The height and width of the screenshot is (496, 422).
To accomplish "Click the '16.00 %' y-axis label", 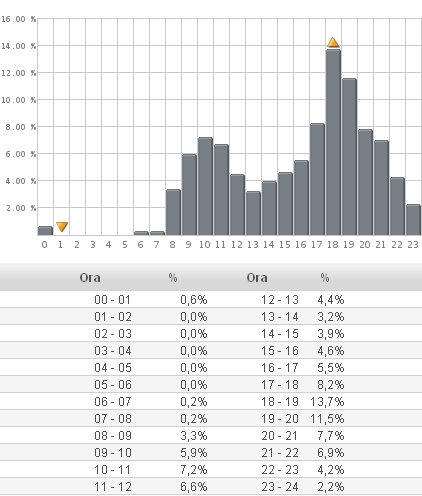I will [18, 19].
